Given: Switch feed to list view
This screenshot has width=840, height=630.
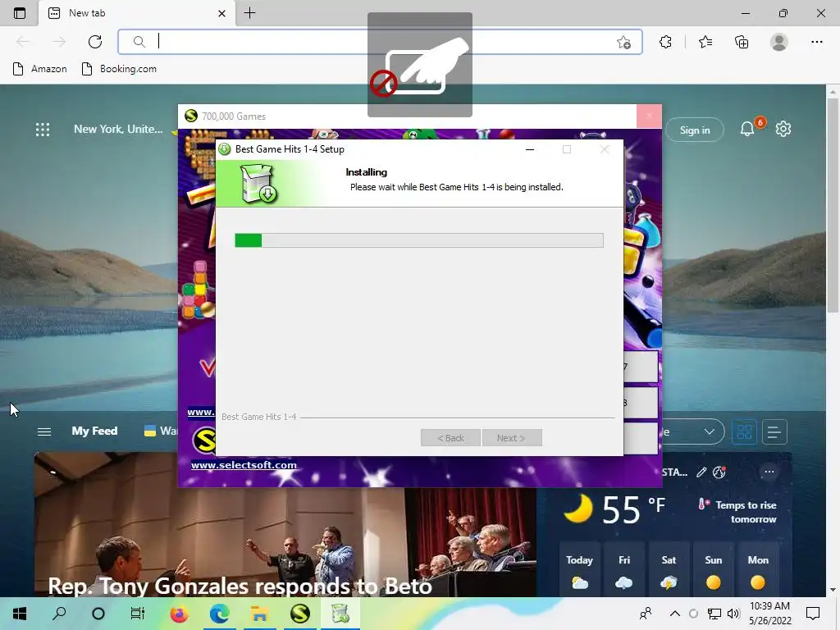Looking at the screenshot, I should pyautogui.click(x=774, y=431).
